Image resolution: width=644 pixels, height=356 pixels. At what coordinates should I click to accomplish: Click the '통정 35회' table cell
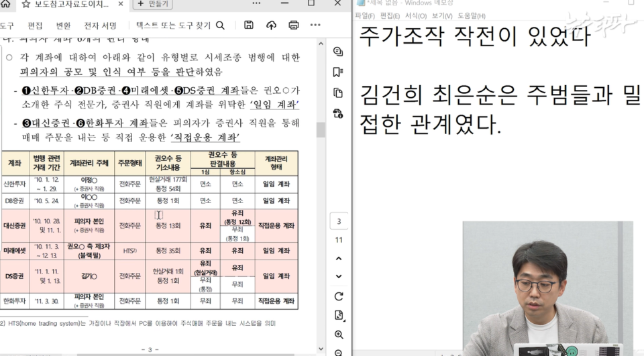click(168, 251)
